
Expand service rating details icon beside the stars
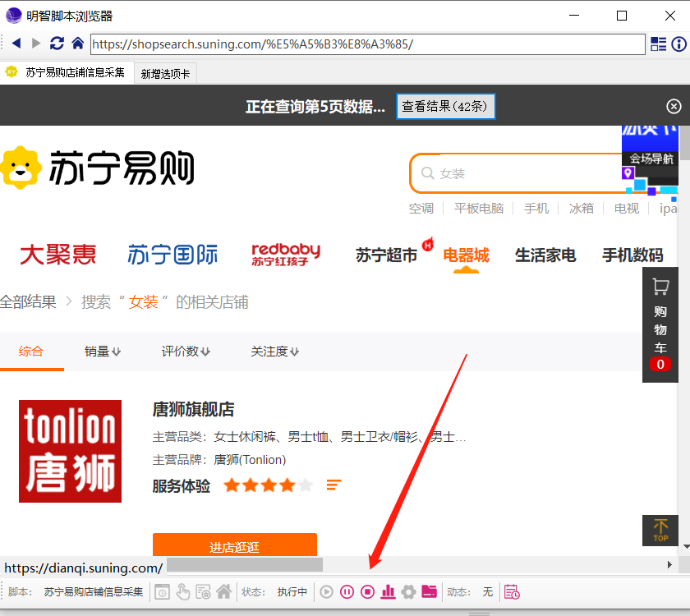(x=333, y=485)
